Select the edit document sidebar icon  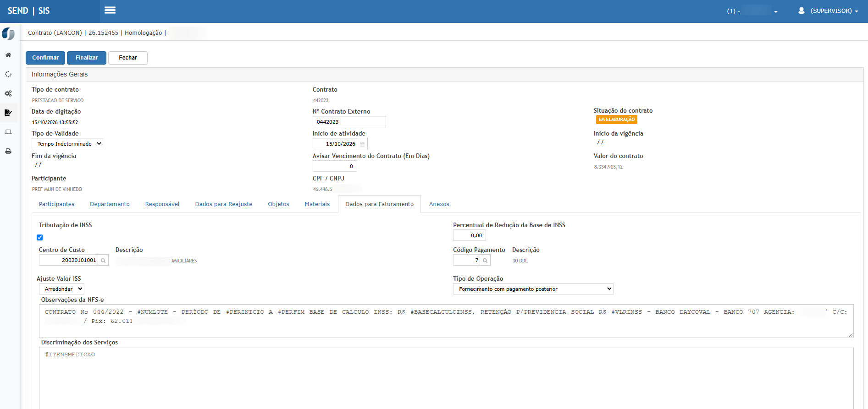pos(8,113)
